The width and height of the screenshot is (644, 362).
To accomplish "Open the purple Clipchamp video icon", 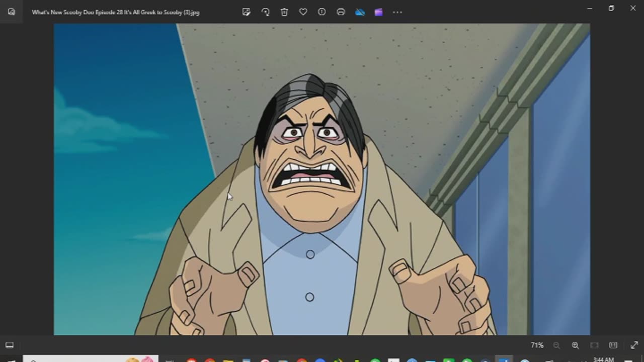I will pos(378,12).
